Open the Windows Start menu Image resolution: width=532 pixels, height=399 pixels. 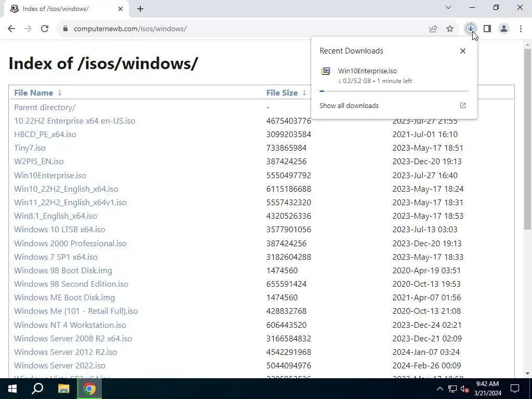coord(12,389)
